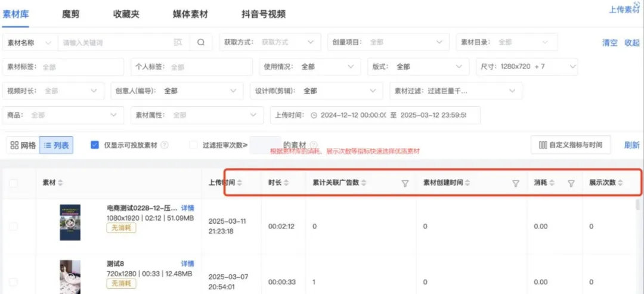Click 清空 to clear filters

(609, 43)
